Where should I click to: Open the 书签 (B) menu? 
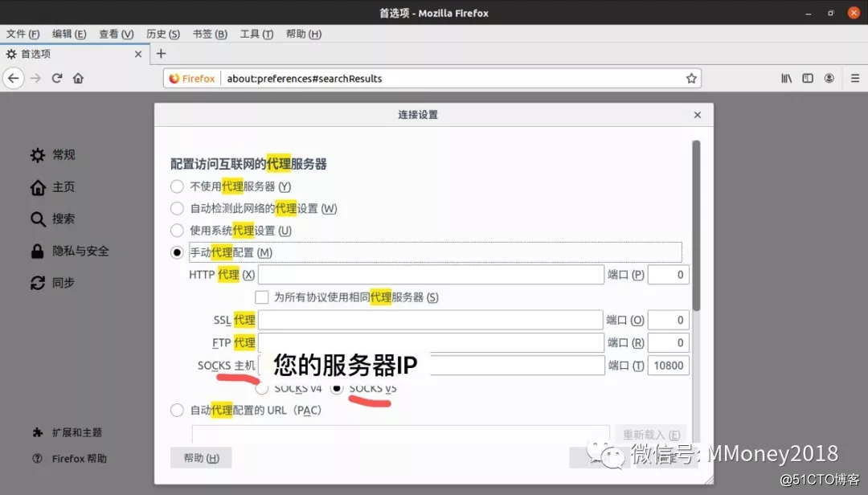(210, 34)
